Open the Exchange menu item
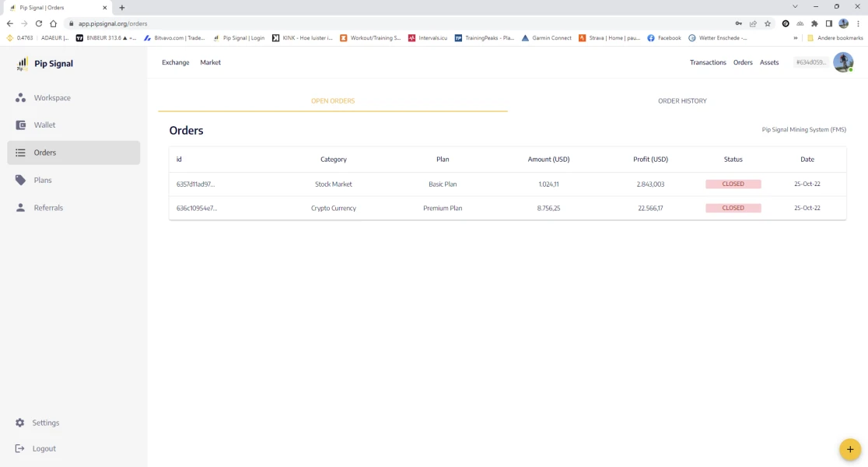Viewport: 868px width, 467px height. point(176,62)
